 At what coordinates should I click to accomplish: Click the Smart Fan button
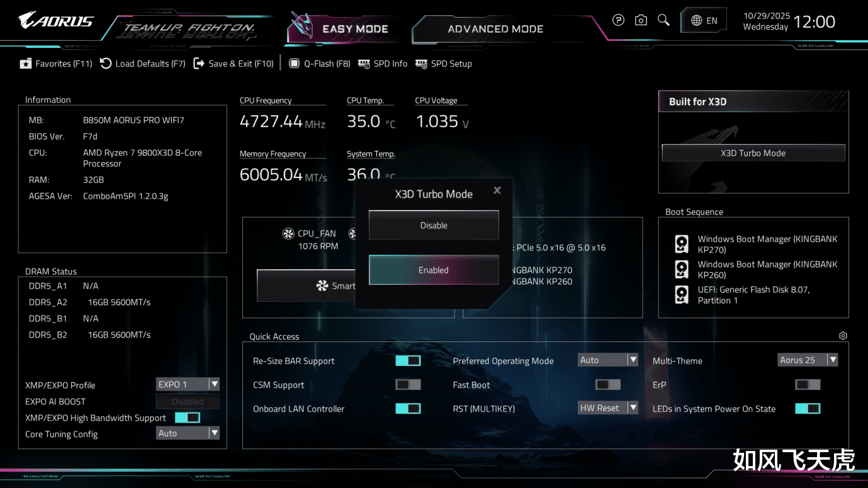[307, 286]
